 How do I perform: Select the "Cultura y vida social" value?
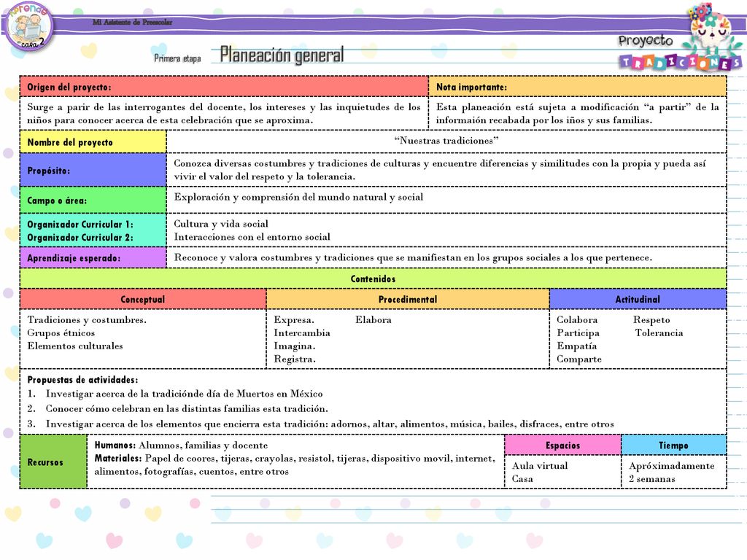(221, 224)
